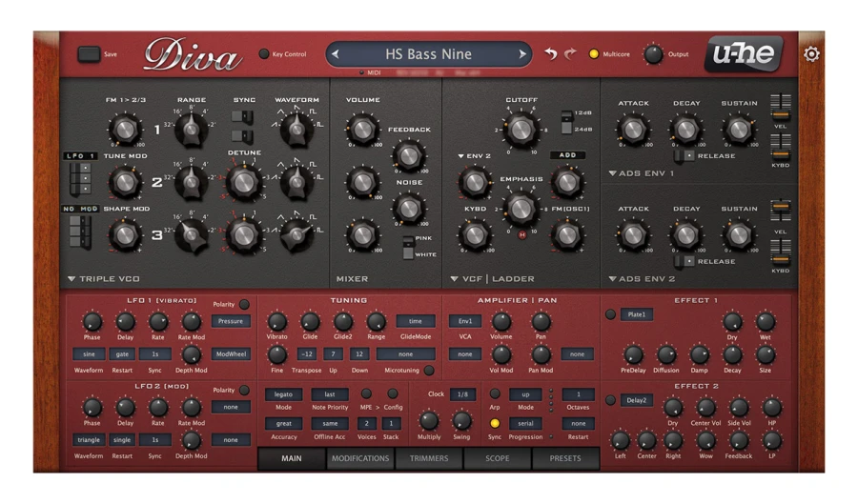Toggle the upper oscillator Sync switch
The width and height of the screenshot is (858, 504).
pyautogui.click(x=242, y=117)
